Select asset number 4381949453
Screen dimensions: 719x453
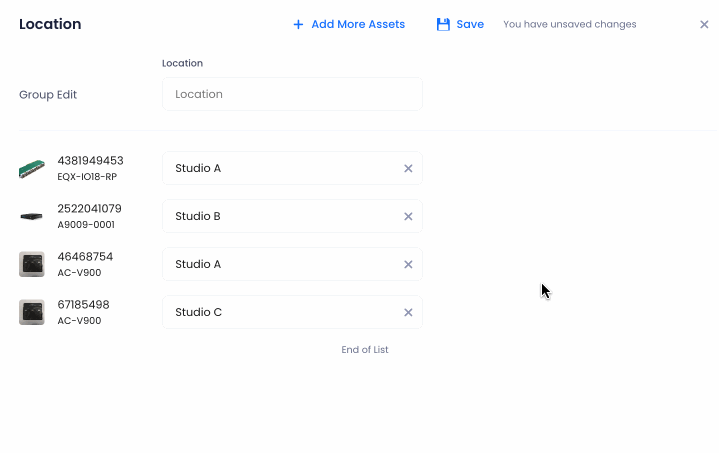[90, 161]
